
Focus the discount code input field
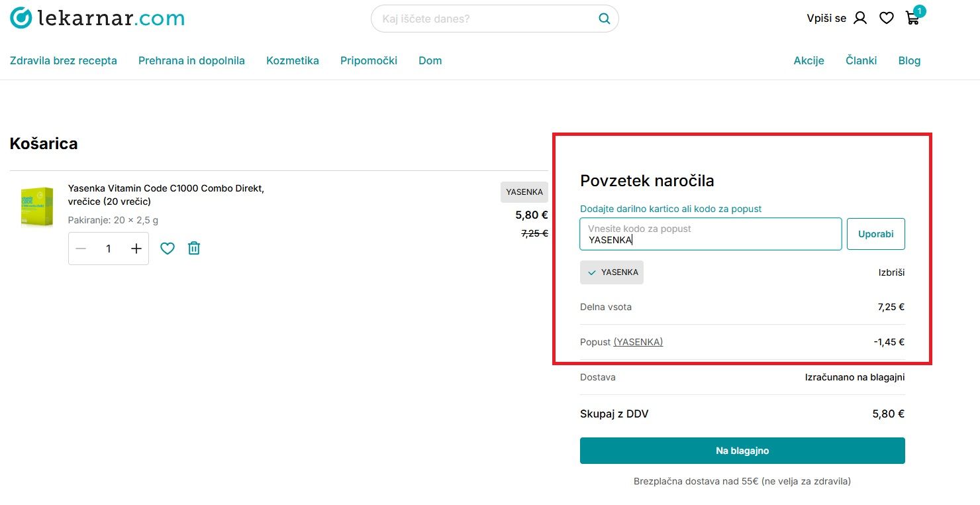click(710, 235)
